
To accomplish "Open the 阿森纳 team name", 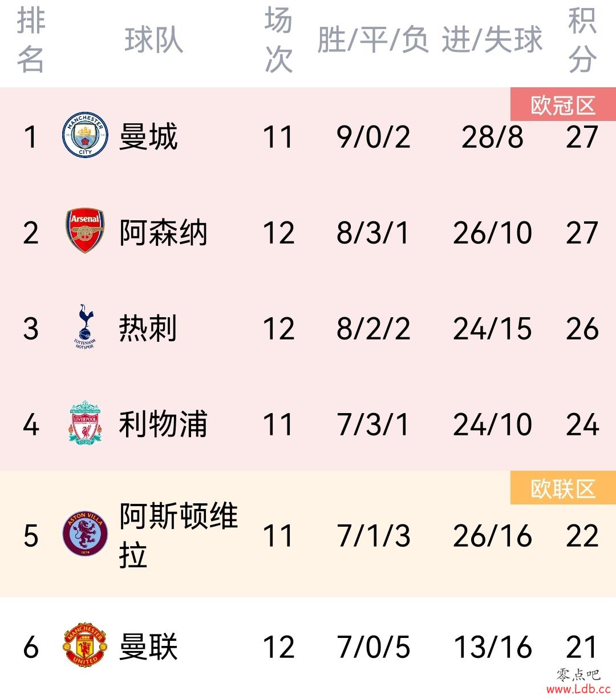I will (163, 232).
